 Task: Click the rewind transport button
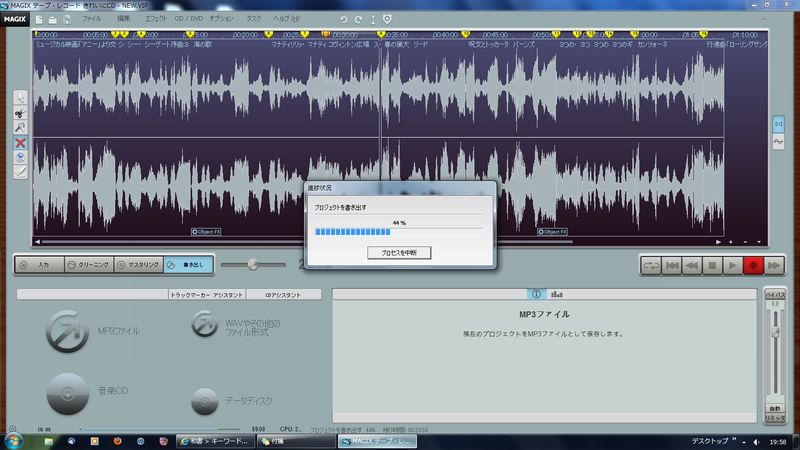coord(692,265)
